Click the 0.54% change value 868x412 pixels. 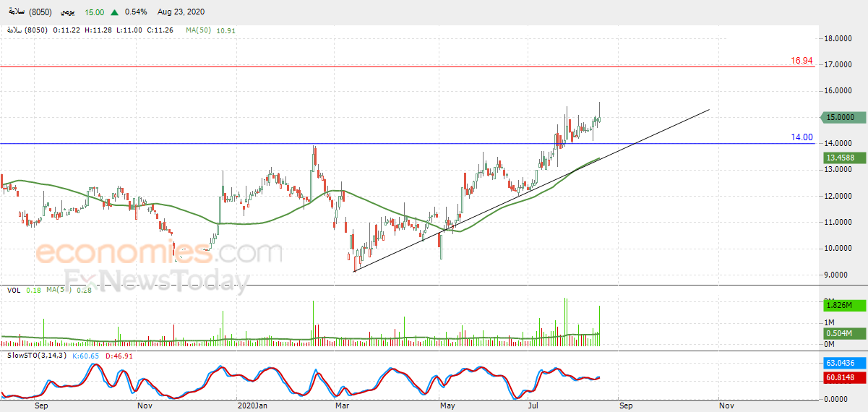[x=136, y=12]
